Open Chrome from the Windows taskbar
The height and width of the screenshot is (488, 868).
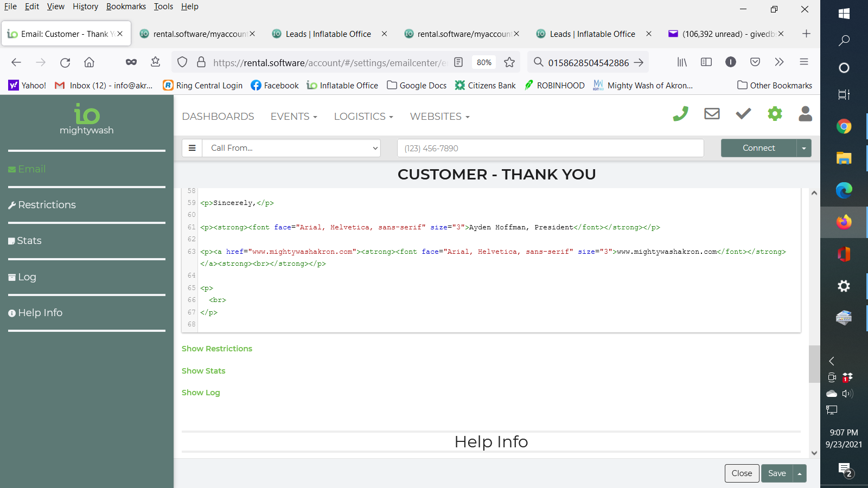pos(844,127)
